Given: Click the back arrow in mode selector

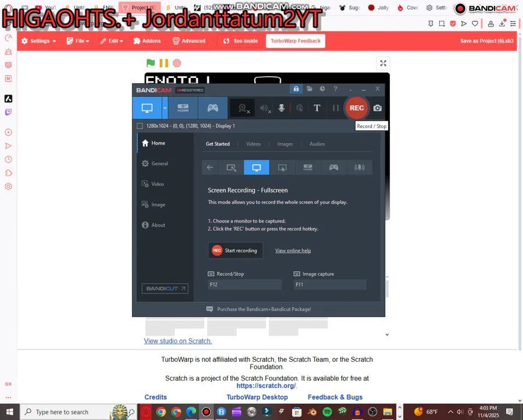Looking at the screenshot, I should [210, 167].
